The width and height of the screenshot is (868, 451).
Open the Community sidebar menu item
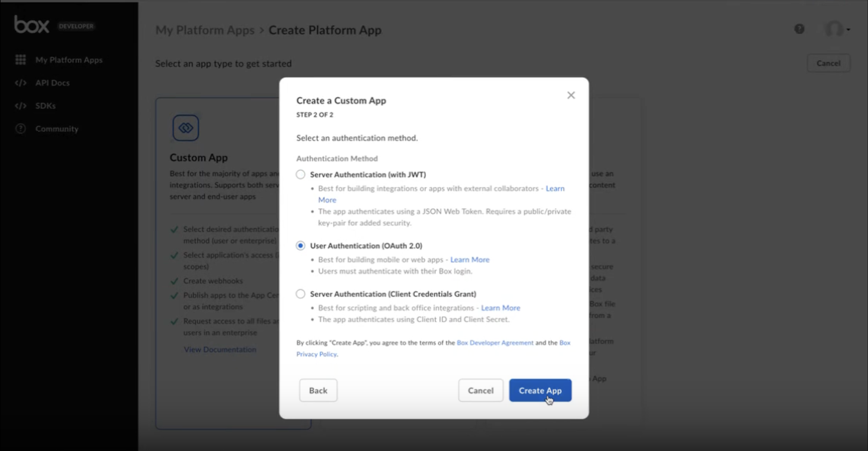pos(56,129)
